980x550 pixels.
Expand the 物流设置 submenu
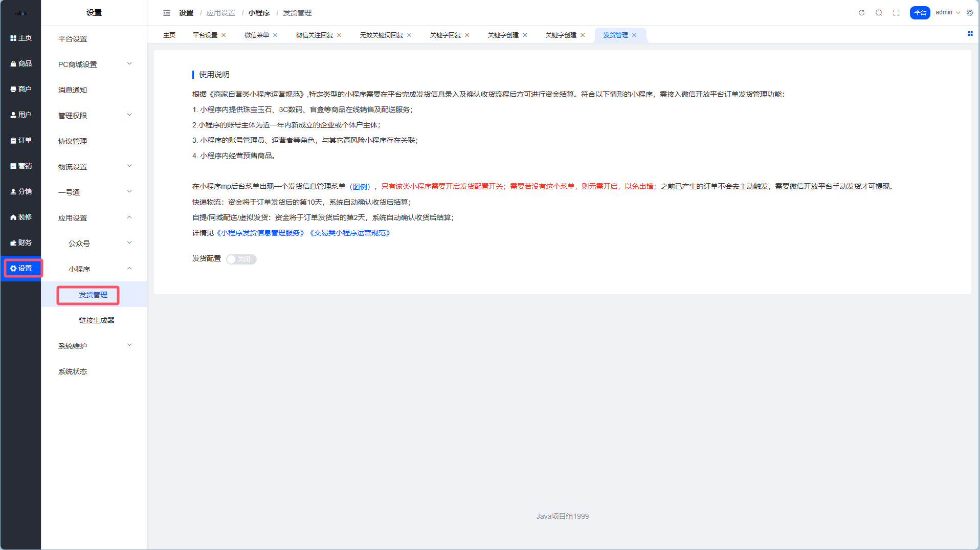(x=94, y=167)
